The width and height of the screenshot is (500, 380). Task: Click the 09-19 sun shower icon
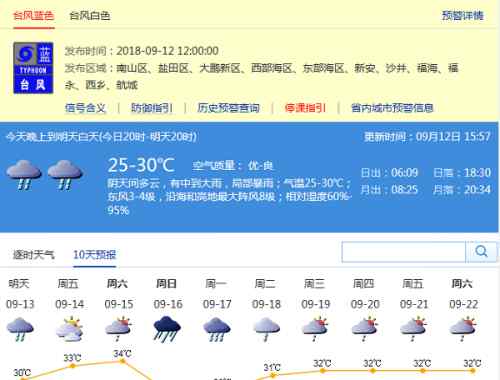tap(315, 329)
